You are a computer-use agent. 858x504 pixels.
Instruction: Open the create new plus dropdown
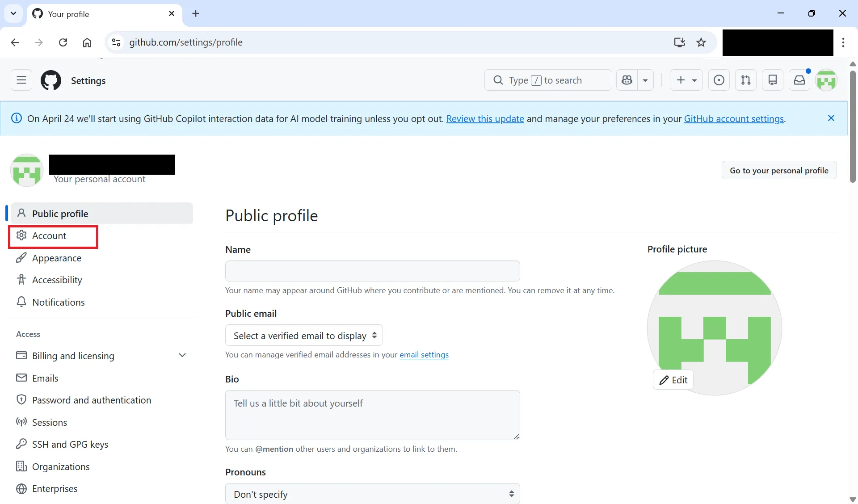click(x=686, y=80)
